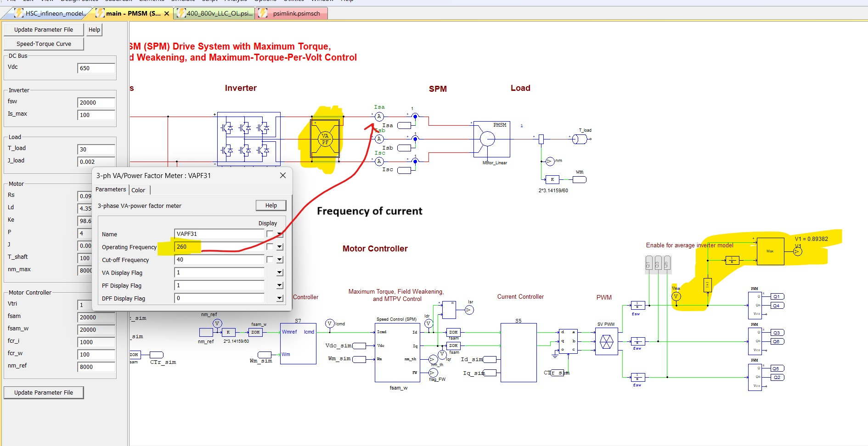868x446 pixels.
Task: Open Cut-off Frequency row dropdown arrow
Action: tap(280, 260)
